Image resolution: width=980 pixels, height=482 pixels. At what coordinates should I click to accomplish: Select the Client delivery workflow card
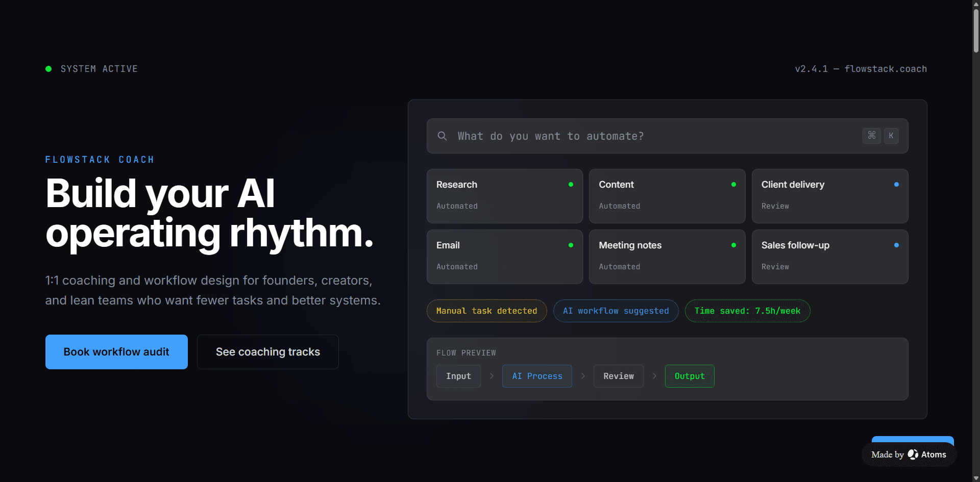(830, 196)
